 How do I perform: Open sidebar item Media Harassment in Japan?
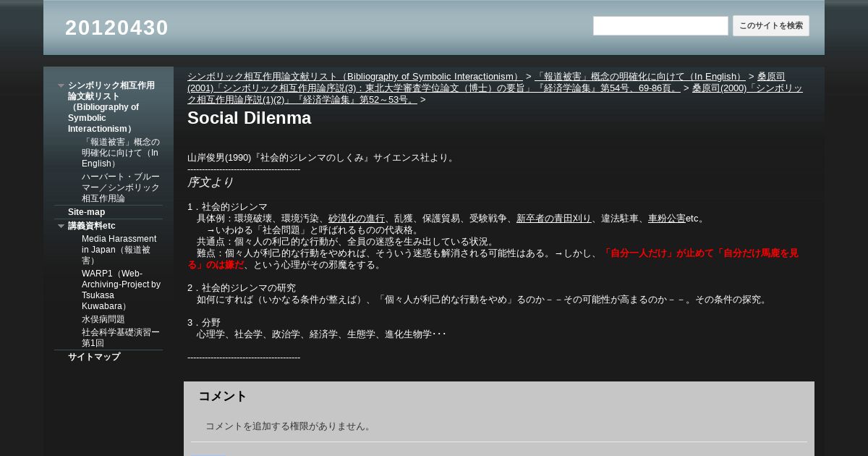(x=119, y=250)
